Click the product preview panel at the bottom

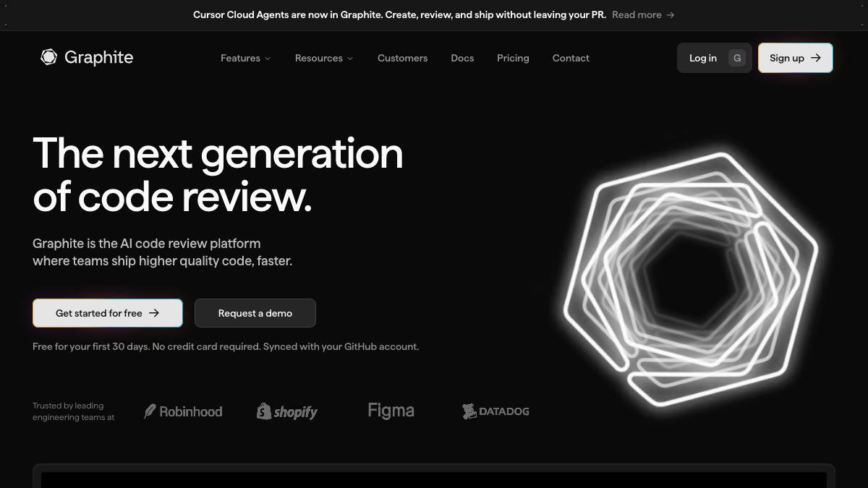pos(434,476)
